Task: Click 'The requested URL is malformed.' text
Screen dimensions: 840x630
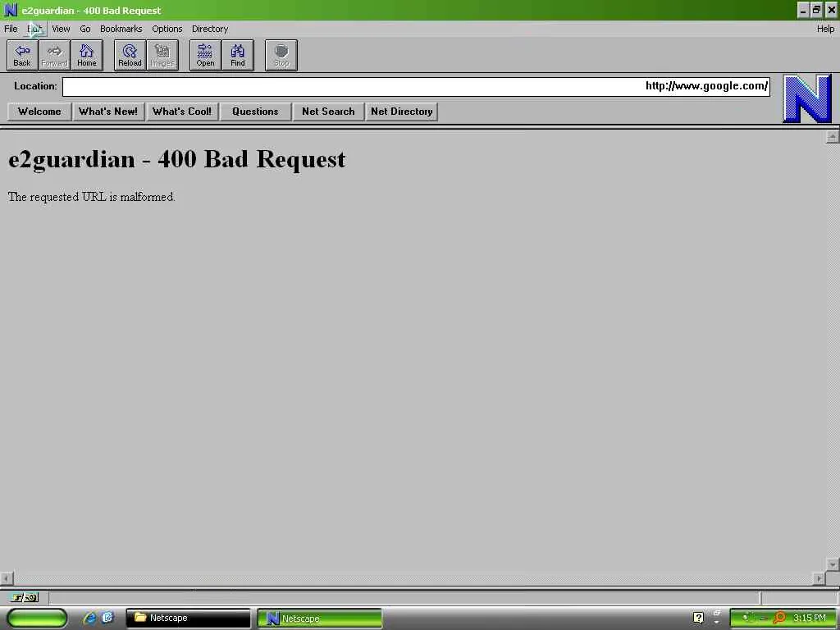Action: click(x=92, y=197)
